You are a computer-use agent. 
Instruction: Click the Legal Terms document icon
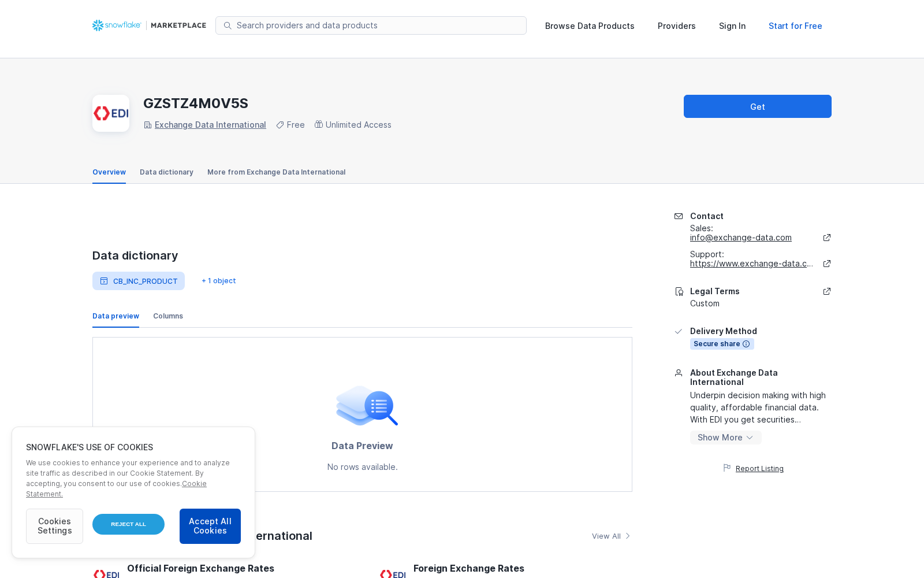[x=679, y=291]
